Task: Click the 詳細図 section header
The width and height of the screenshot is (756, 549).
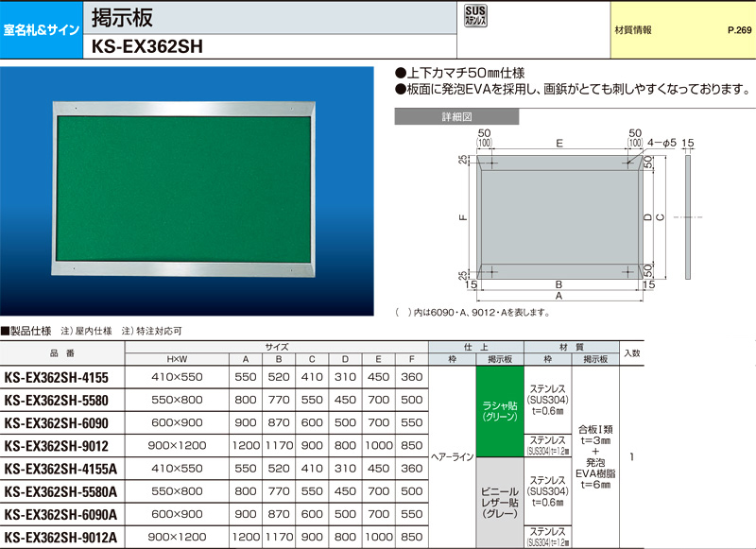Action: pyautogui.click(x=456, y=116)
